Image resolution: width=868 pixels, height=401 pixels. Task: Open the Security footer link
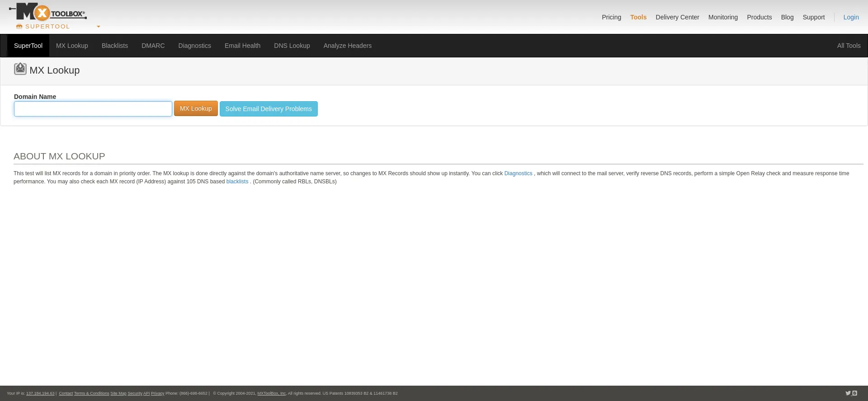click(135, 393)
